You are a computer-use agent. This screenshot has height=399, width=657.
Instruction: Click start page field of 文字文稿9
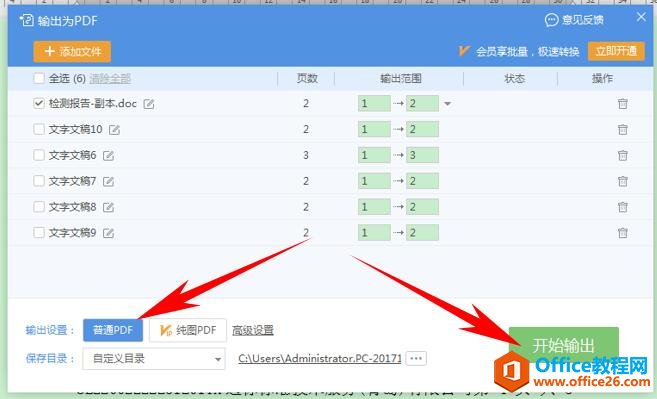pos(374,233)
